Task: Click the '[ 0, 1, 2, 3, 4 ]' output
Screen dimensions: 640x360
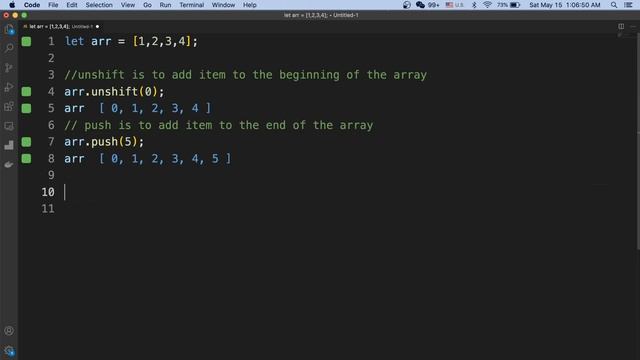Action: [155, 108]
